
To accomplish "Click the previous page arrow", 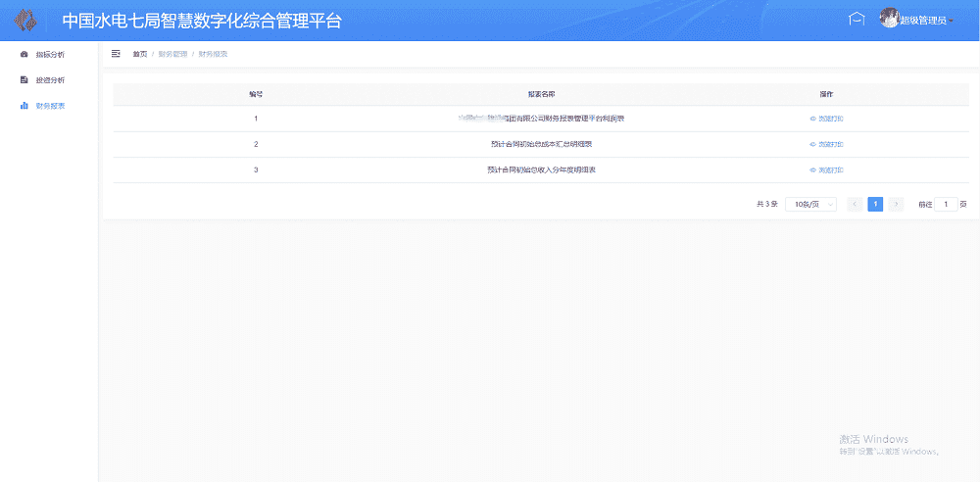I will pos(854,204).
